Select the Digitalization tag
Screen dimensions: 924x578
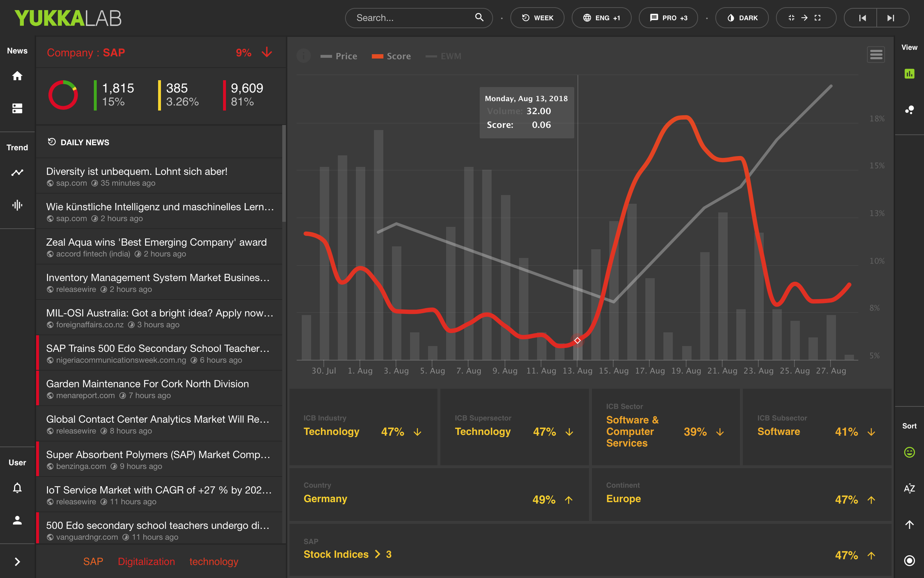tap(146, 561)
